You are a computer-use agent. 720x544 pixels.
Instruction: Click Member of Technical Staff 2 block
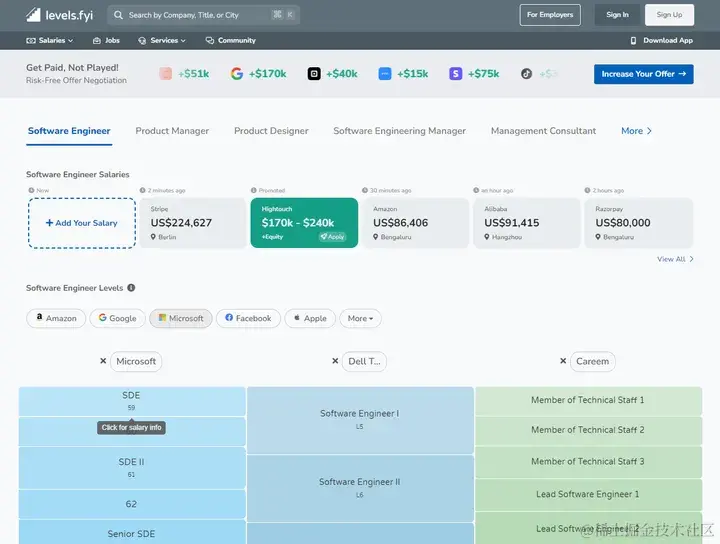[588, 431]
